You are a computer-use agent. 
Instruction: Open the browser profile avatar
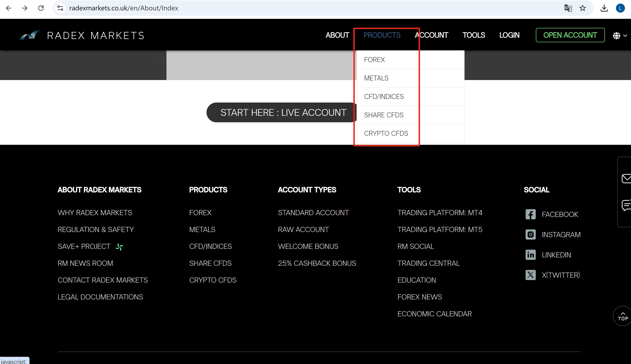coord(620,8)
